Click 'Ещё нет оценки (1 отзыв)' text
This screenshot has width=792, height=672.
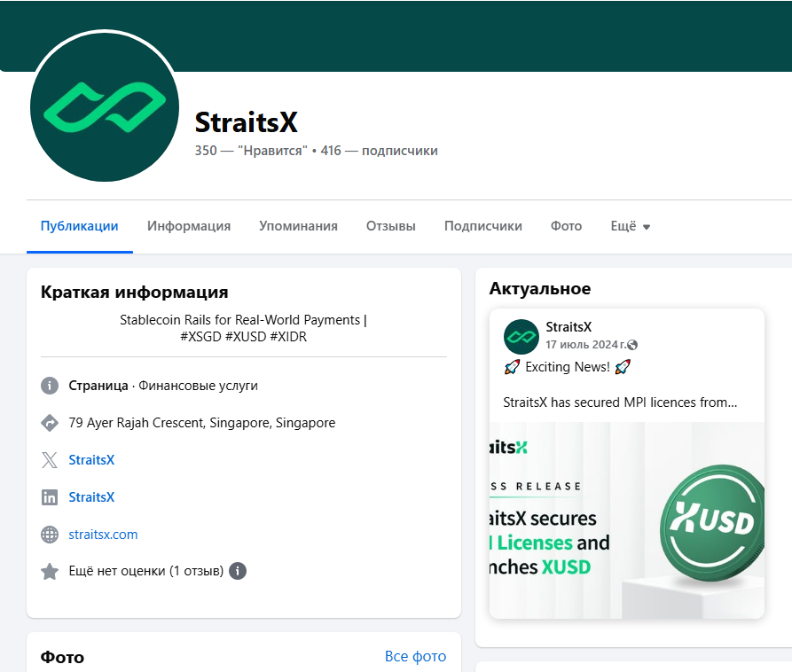click(146, 571)
